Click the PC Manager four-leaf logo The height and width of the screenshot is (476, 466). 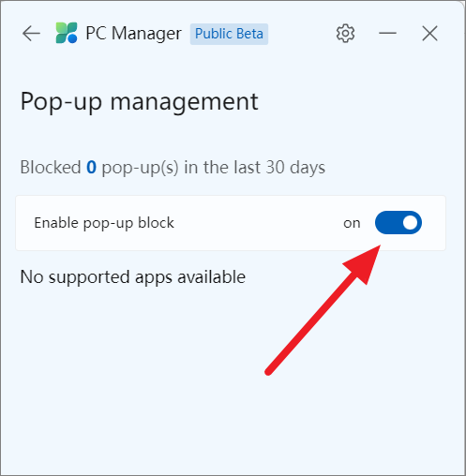[x=67, y=33]
